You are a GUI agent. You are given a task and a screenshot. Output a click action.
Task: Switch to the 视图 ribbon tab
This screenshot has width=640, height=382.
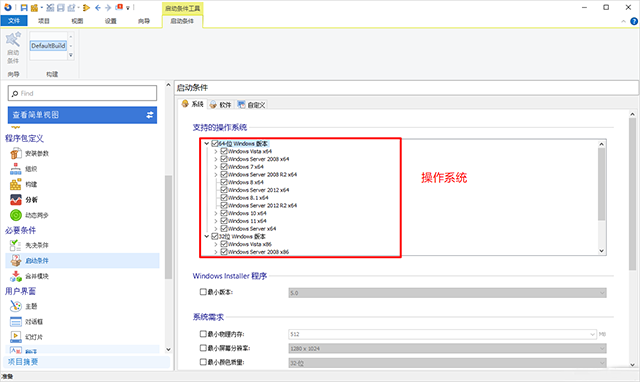pos(77,21)
